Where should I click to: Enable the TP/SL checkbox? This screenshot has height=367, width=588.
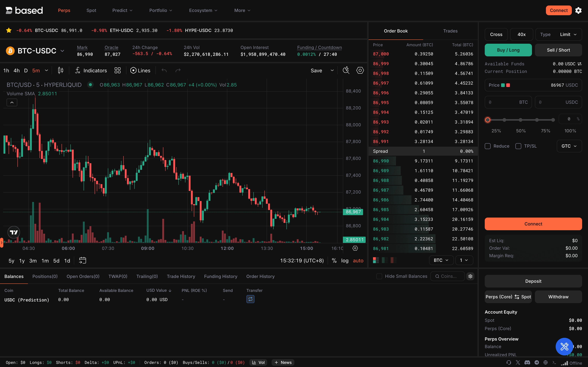click(x=518, y=146)
